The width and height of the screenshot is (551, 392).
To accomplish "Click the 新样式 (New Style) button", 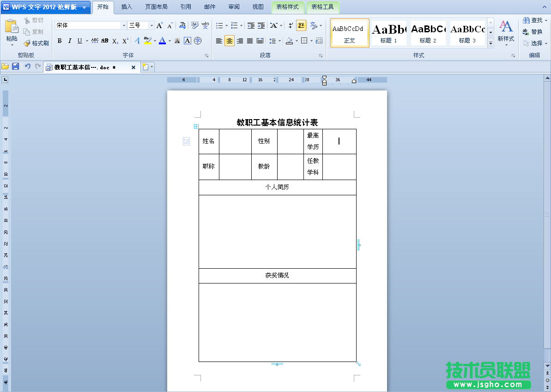I will click(506, 31).
